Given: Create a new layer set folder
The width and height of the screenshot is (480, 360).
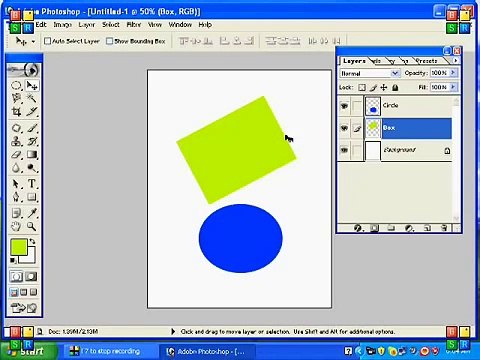Looking at the screenshot, I should 391,228.
